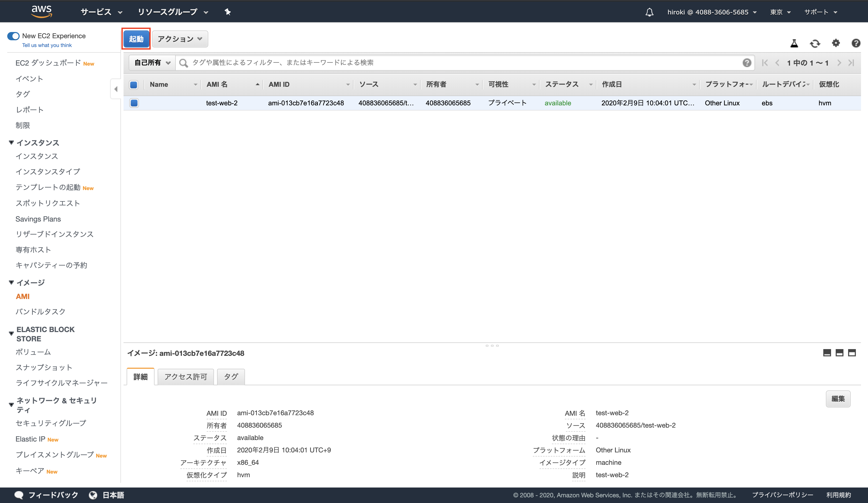The width and height of the screenshot is (868, 503).
Task: Open the 自己所有 filter dropdown
Action: point(151,62)
